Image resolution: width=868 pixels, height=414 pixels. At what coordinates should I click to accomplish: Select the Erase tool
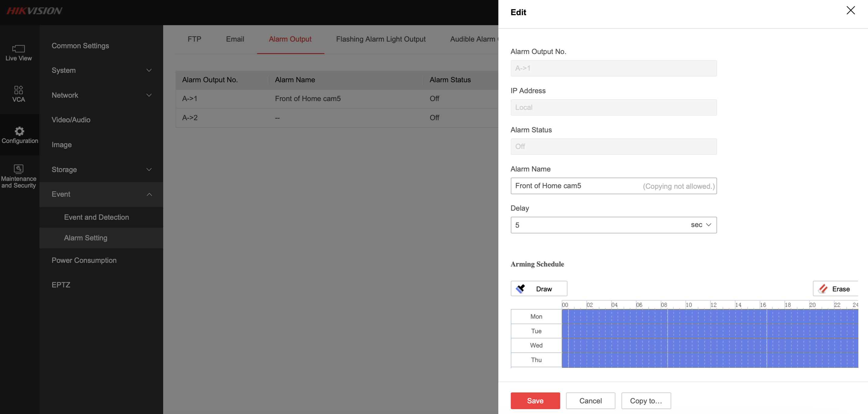coord(835,289)
